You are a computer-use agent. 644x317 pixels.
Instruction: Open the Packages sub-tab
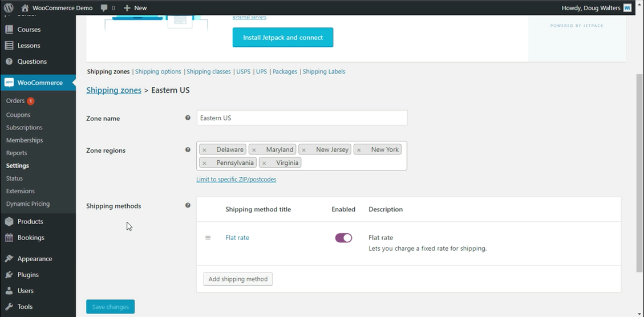tap(285, 71)
